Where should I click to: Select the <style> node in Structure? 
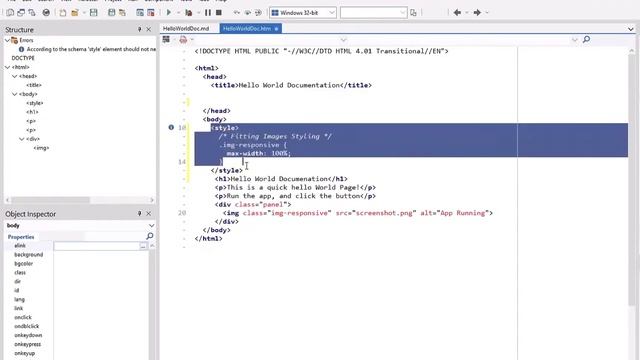pos(35,103)
